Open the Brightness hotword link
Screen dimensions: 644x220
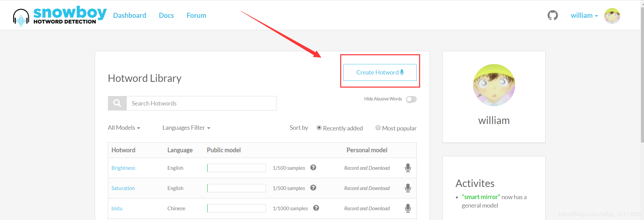(x=123, y=168)
